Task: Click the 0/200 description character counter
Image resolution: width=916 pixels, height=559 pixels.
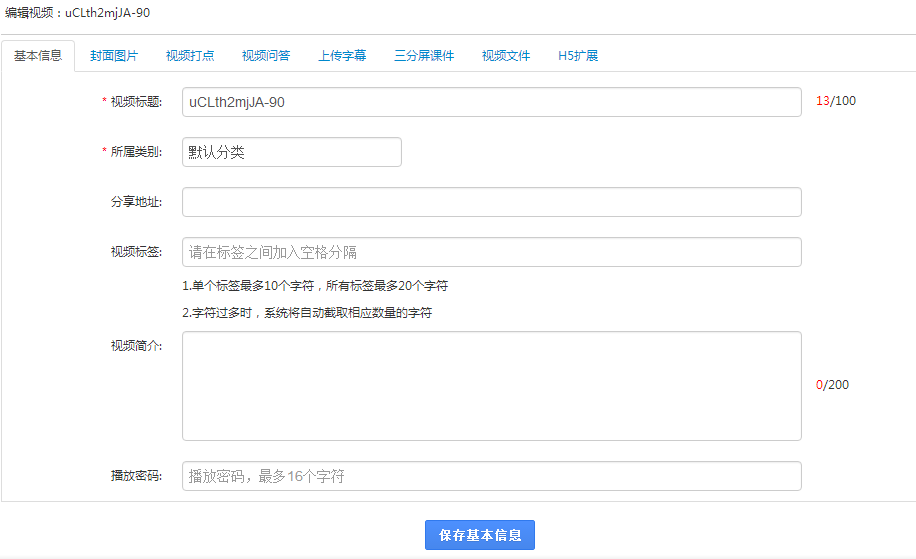Action: [x=832, y=385]
